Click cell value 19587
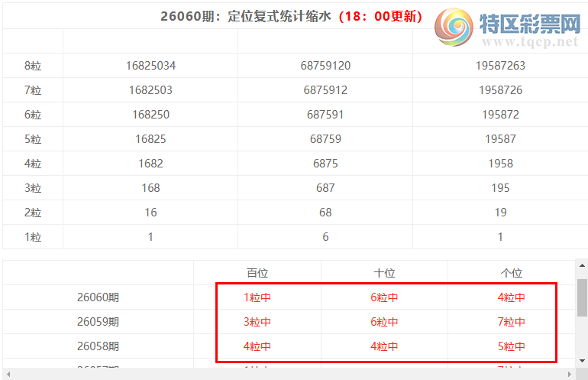Viewport: 588px width, 380px height. pyautogui.click(x=500, y=139)
